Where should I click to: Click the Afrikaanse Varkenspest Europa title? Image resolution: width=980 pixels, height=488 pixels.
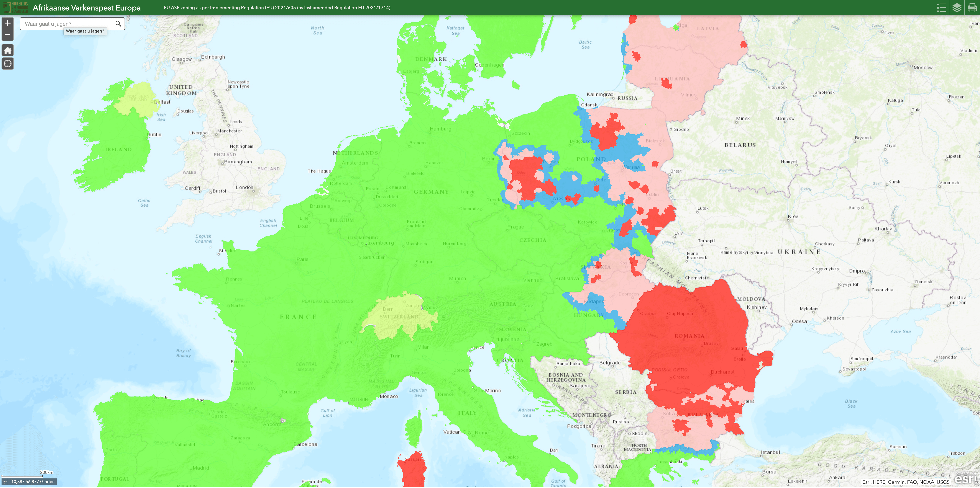[x=87, y=8]
